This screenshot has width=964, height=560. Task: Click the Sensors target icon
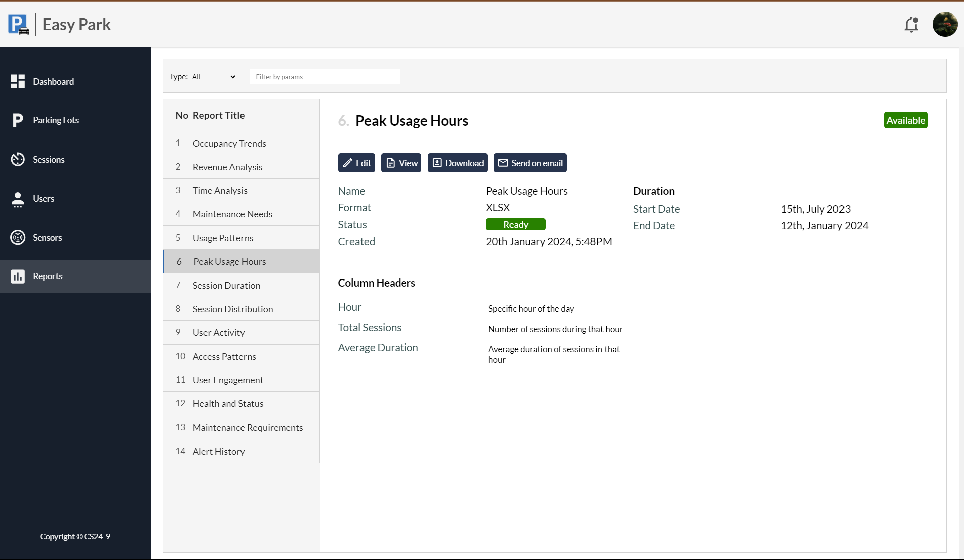pyautogui.click(x=18, y=237)
